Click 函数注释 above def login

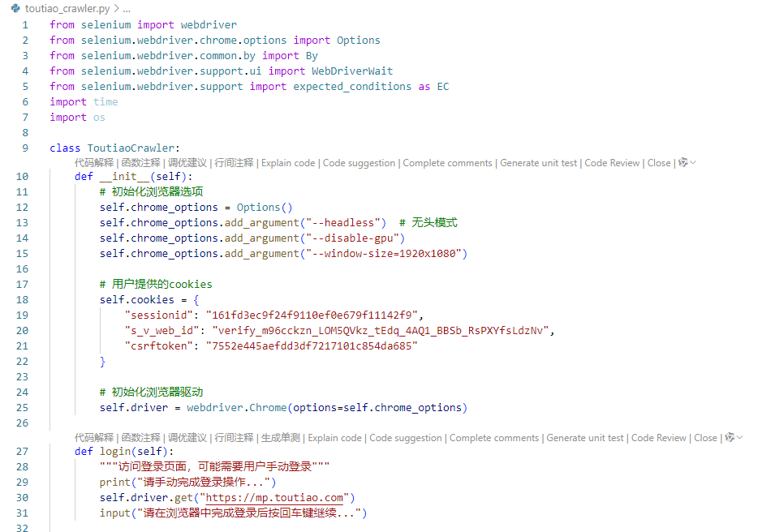(x=140, y=438)
